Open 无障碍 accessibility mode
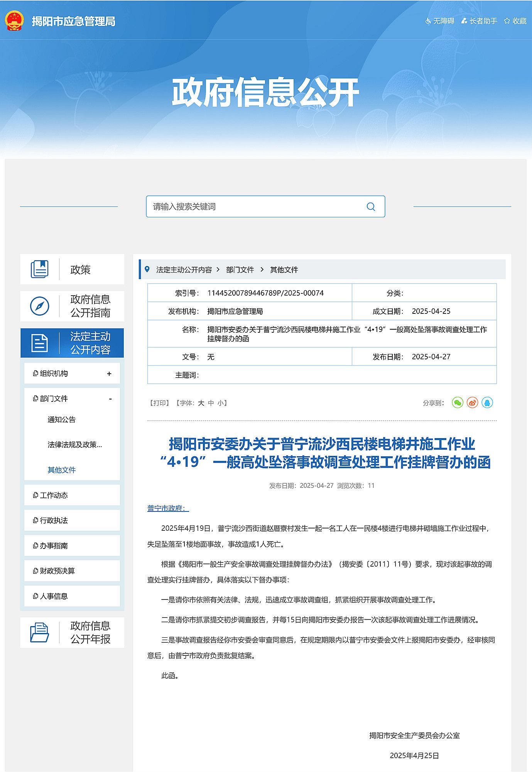 440,21
